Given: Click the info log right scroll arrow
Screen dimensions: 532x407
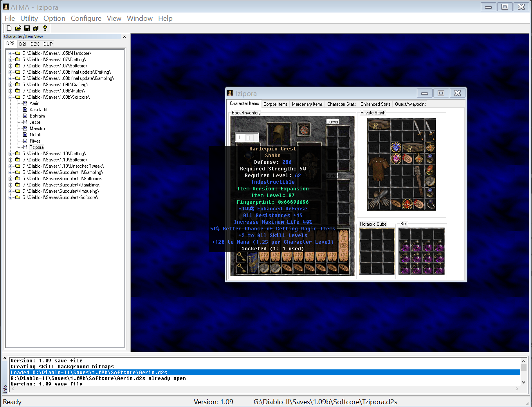Looking at the screenshot, I should tap(517, 389).
